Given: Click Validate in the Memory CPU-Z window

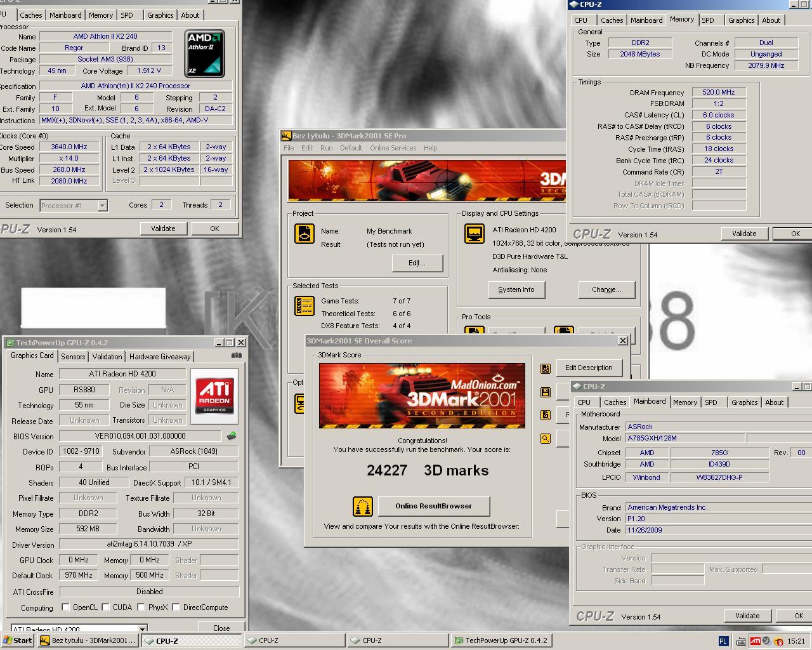Looking at the screenshot, I should [744, 234].
